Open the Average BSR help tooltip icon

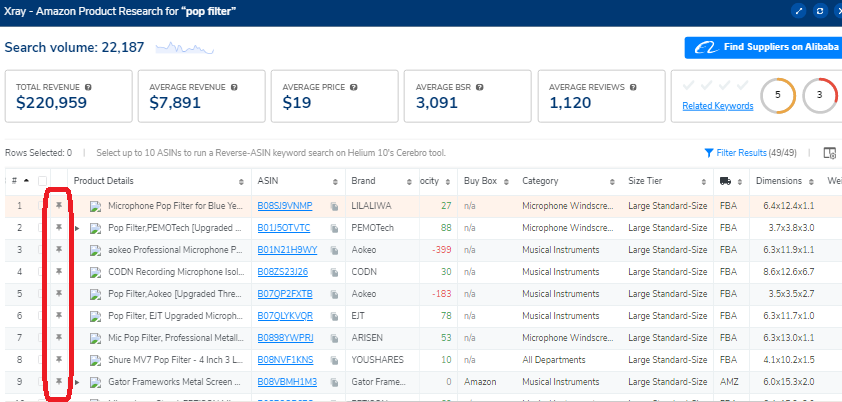coord(480,87)
